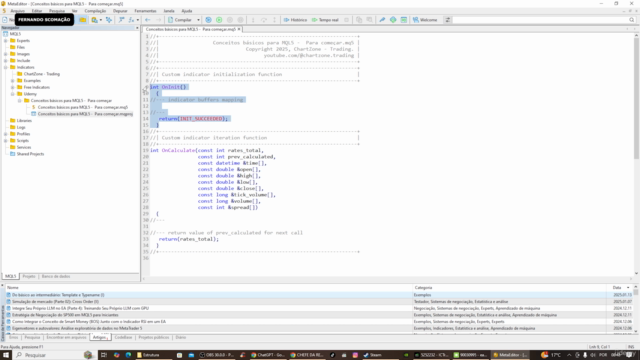Click the green MQL5 cloud icon
Viewport: 640px width, 360px height.
pos(393,20)
